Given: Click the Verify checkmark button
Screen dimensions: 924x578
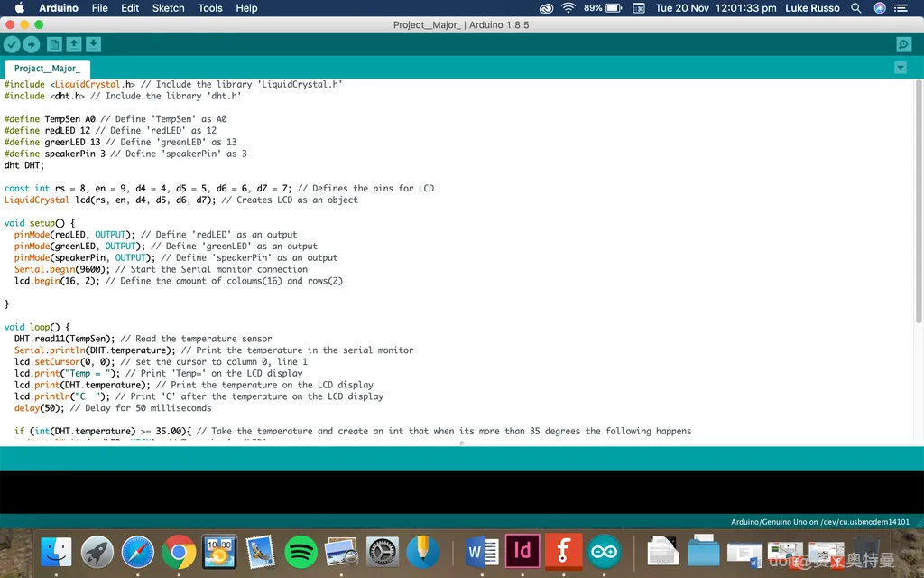Looking at the screenshot, I should [12, 44].
